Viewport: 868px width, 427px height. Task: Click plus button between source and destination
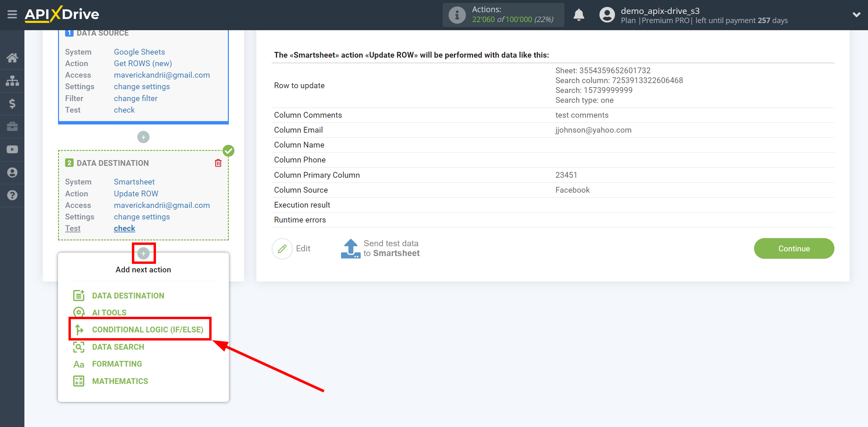click(143, 137)
